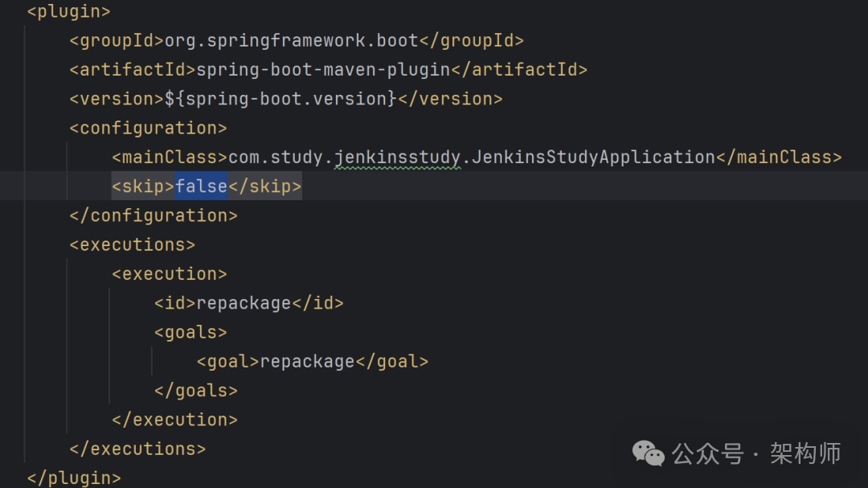Click the spring-boot-maven-plugin artifactId value
This screenshot has width=868, height=488.
(x=323, y=70)
